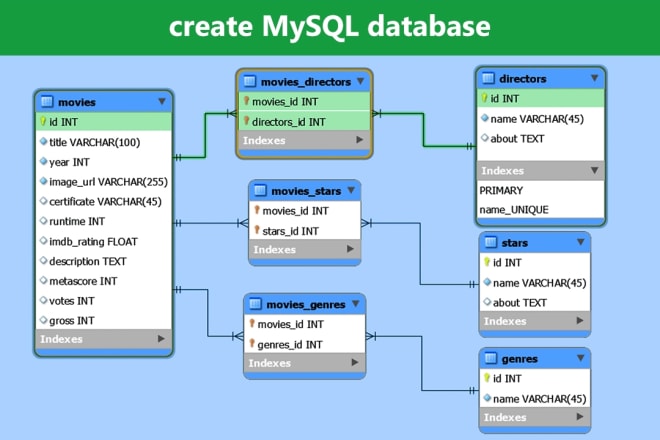Click key icon of movies_id in movies_directors
660x440 pixels.
pyautogui.click(x=247, y=101)
